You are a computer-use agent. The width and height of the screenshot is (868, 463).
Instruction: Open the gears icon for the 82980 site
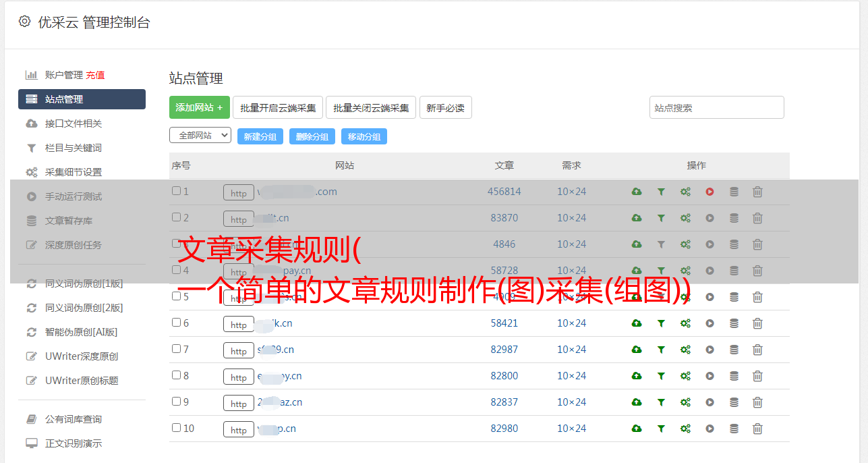click(x=685, y=429)
